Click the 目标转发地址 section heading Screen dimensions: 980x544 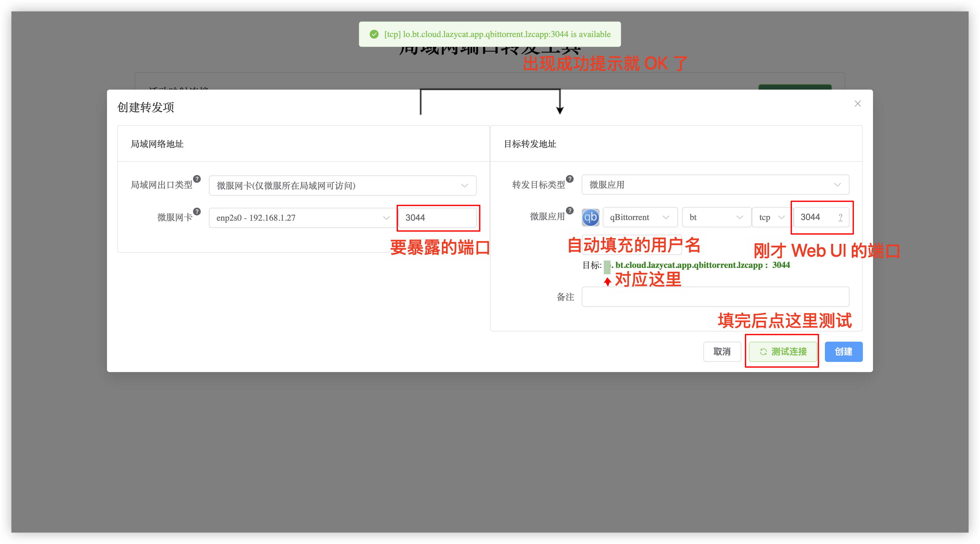(530, 144)
